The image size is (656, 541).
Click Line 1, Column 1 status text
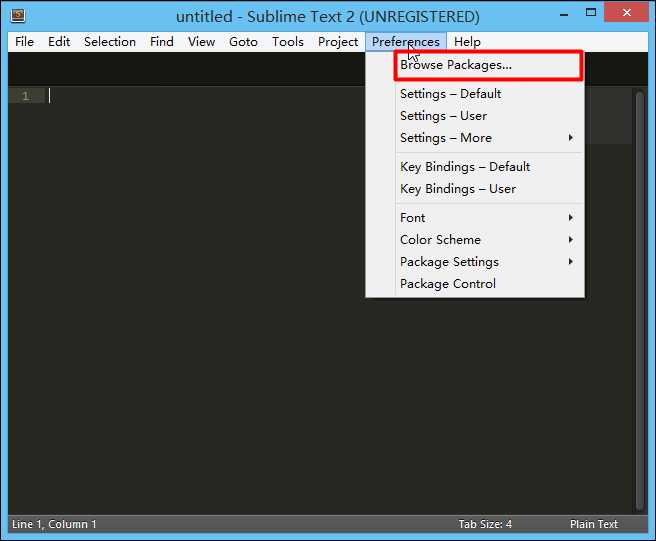[54, 524]
